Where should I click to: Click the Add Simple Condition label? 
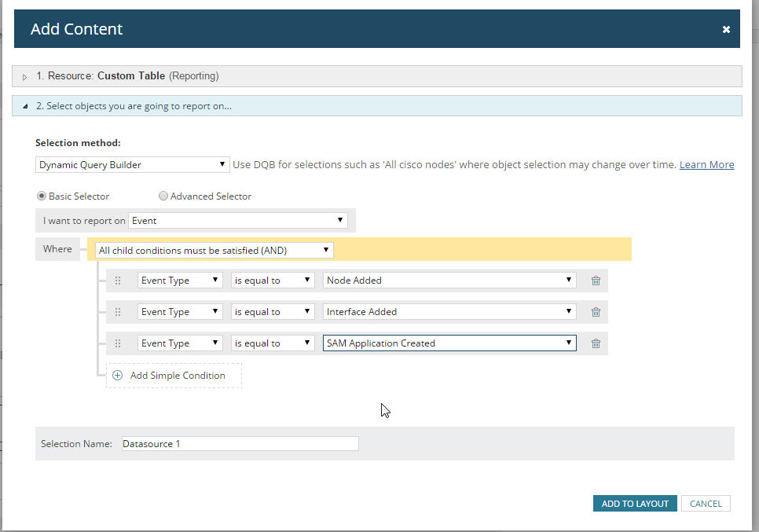(x=178, y=375)
